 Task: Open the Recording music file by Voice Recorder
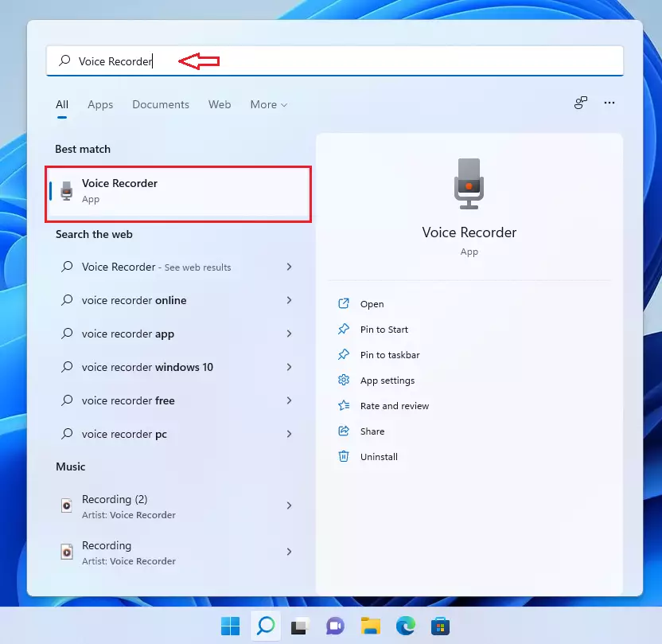[x=177, y=552]
